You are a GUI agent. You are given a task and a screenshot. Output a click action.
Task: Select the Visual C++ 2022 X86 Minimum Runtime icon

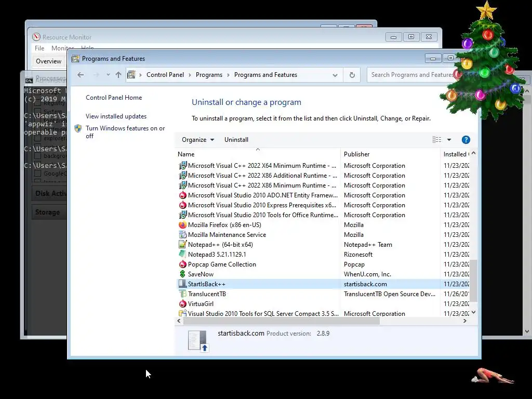click(182, 185)
